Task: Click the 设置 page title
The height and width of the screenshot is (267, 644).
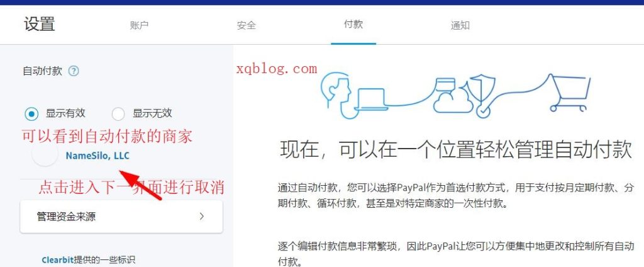Action: click(40, 24)
